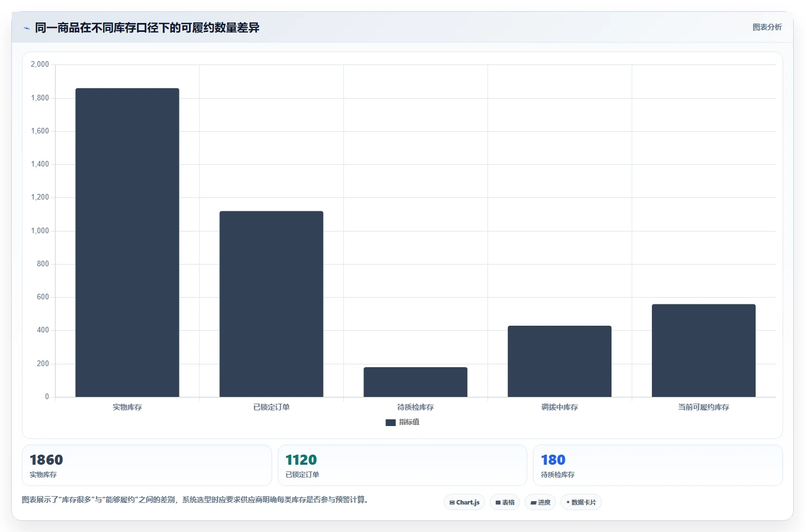Click the title icon beside 同一商品 heading
This screenshot has width=805, height=532.
pos(26,28)
